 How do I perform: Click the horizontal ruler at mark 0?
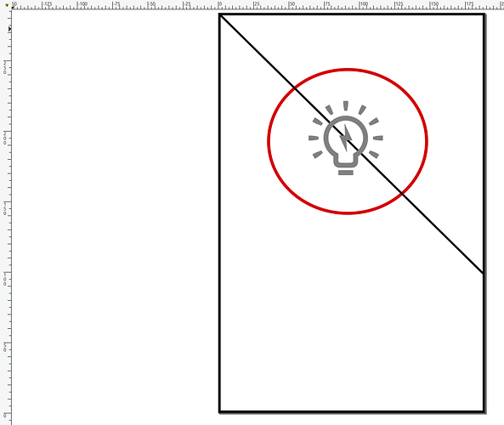[219, 5]
